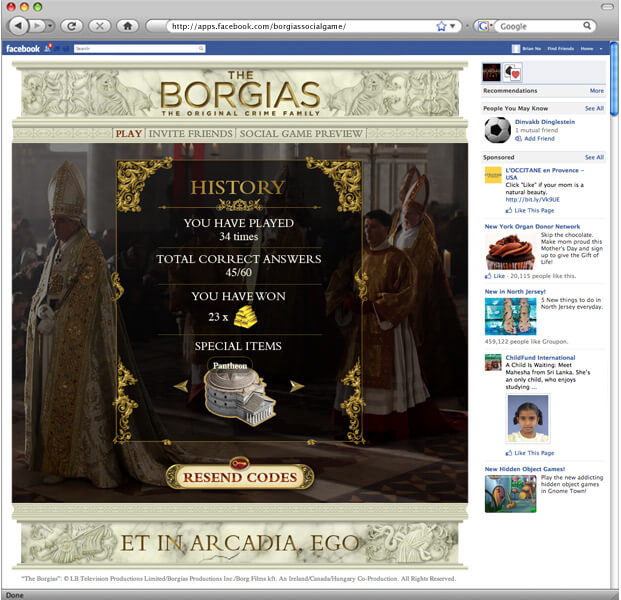Viewport: 621px width, 600px height.
Task: Open the soccer ball profile picture
Action: pos(497,130)
